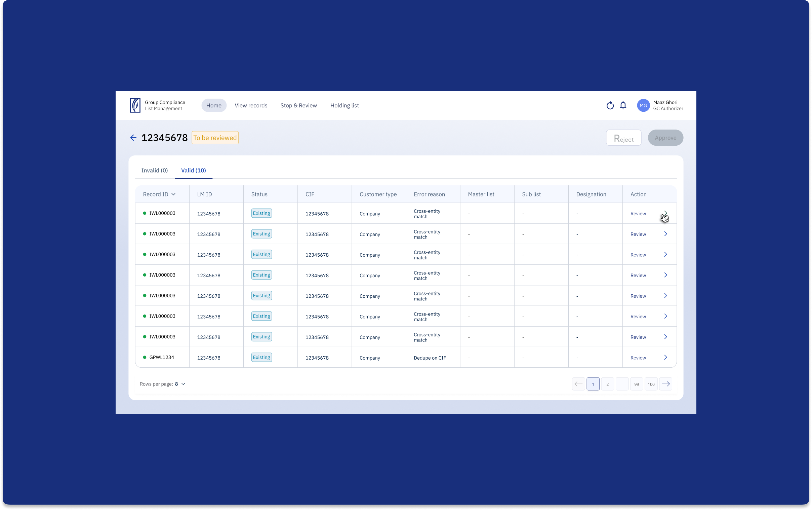Go to the previous page with left arrow
The height and width of the screenshot is (510, 812).
click(578, 384)
